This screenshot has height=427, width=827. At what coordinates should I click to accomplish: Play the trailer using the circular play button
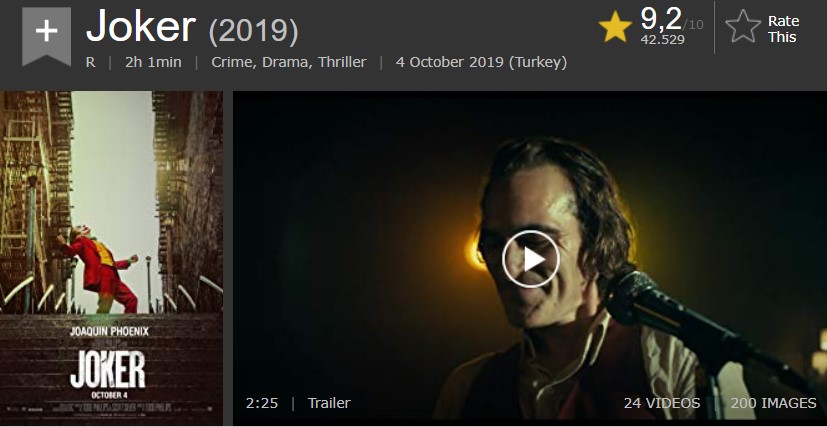[x=530, y=259]
